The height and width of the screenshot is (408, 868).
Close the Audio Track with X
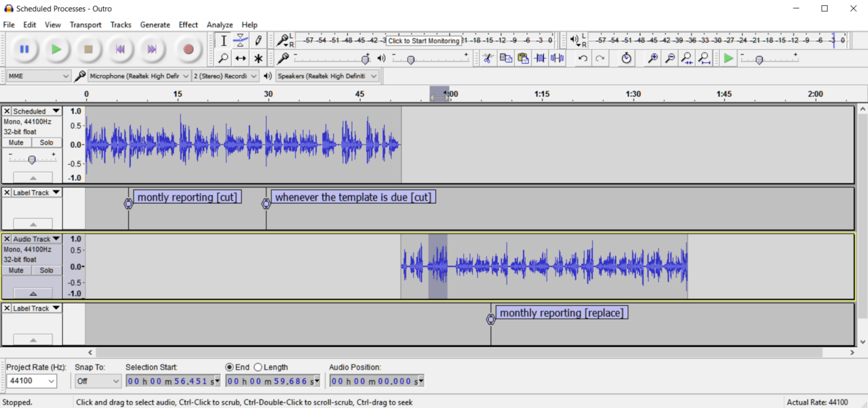point(7,238)
